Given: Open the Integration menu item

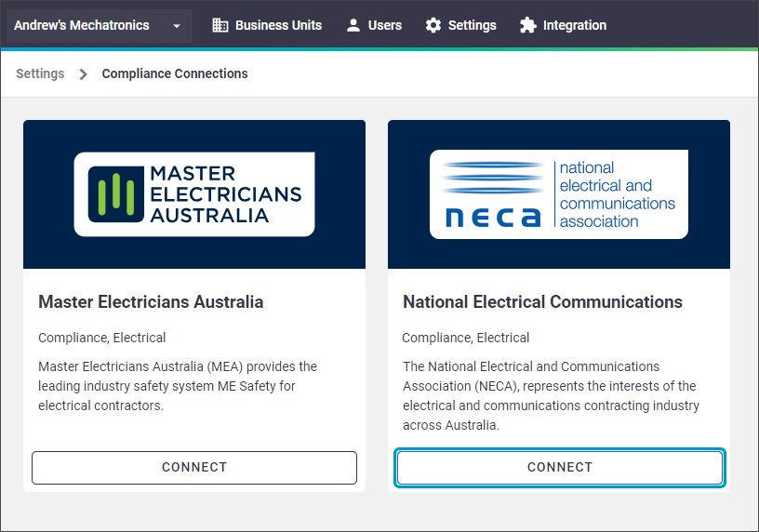Looking at the screenshot, I should click(x=563, y=25).
